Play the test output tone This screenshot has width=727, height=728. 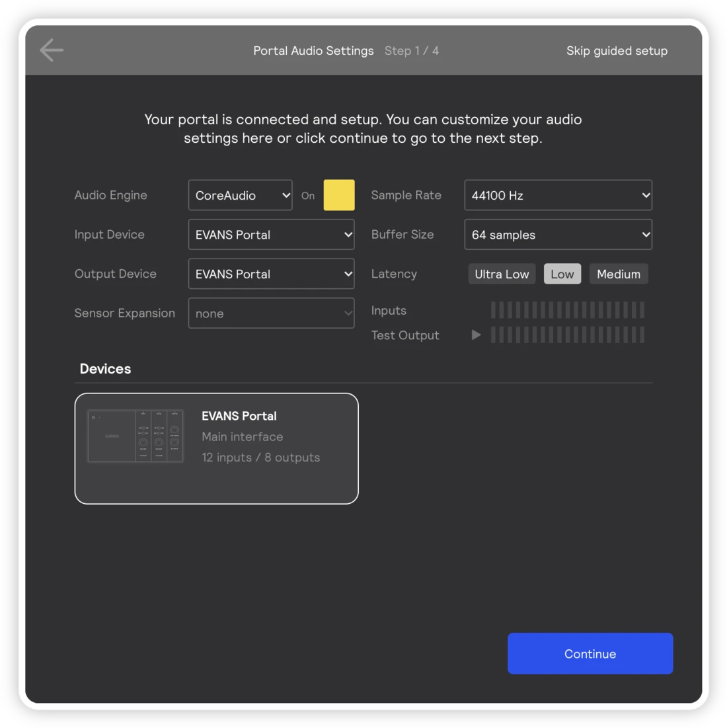(x=476, y=335)
